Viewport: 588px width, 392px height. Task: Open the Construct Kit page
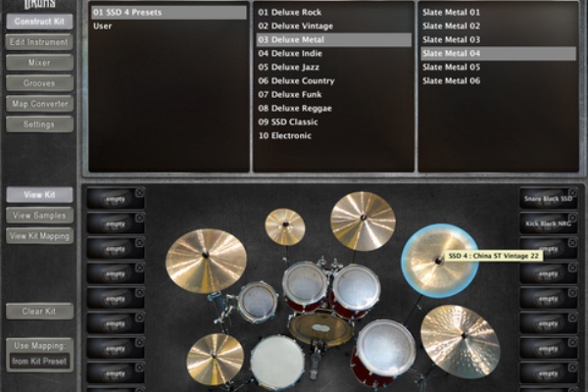pos(39,22)
